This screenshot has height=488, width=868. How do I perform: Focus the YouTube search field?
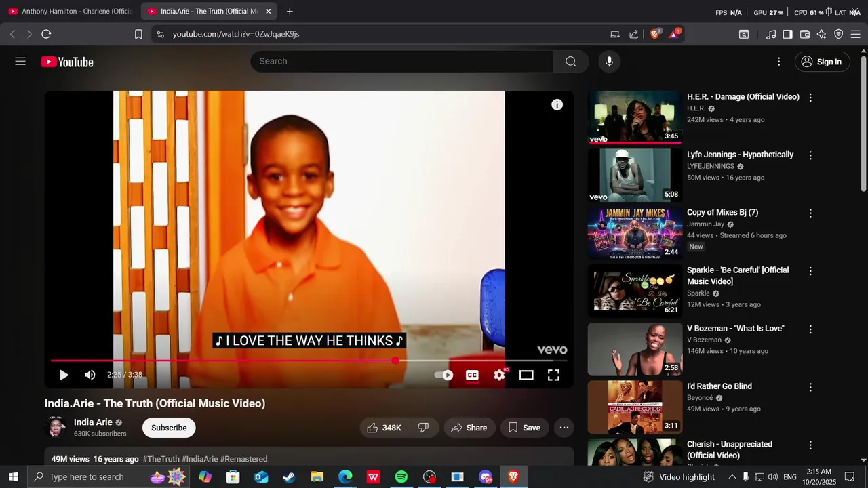401,61
